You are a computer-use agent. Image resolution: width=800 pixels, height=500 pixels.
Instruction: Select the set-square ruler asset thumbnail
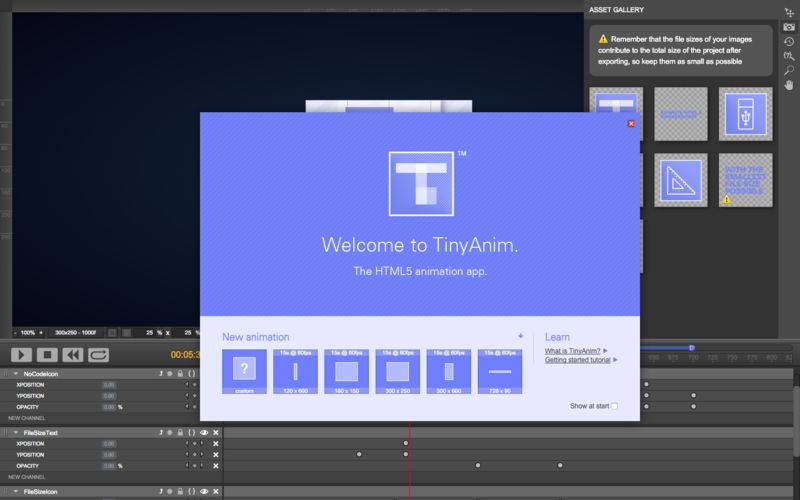[681, 180]
